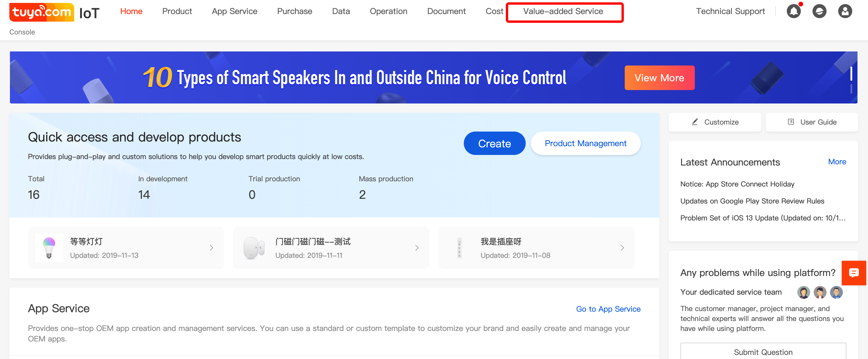Open More latest announcements link

pyautogui.click(x=837, y=162)
